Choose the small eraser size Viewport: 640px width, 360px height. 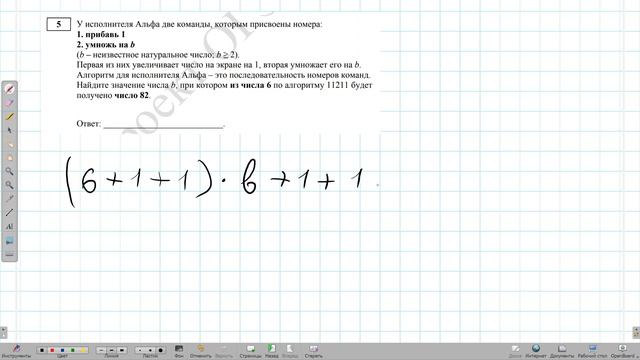tap(140, 350)
